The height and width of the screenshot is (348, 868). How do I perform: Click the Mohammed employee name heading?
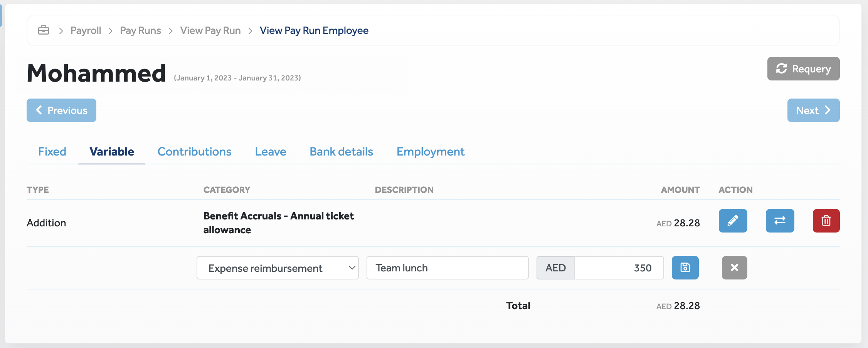[x=96, y=73]
